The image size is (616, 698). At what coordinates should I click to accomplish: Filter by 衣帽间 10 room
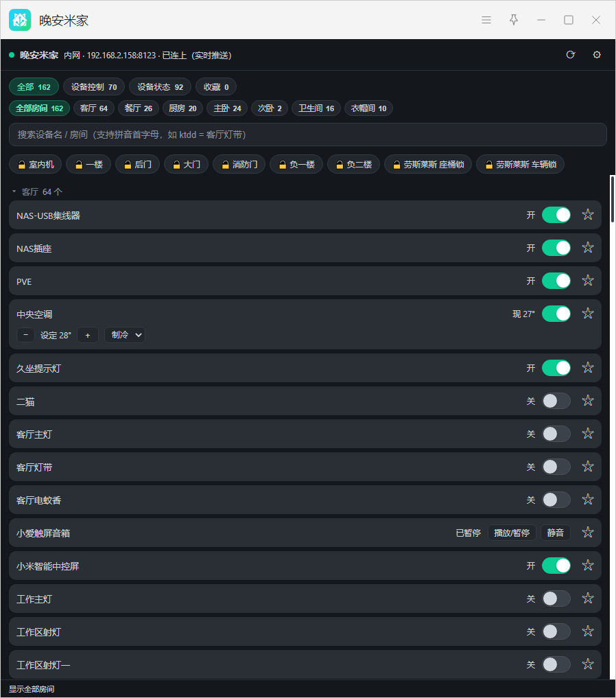coord(369,108)
